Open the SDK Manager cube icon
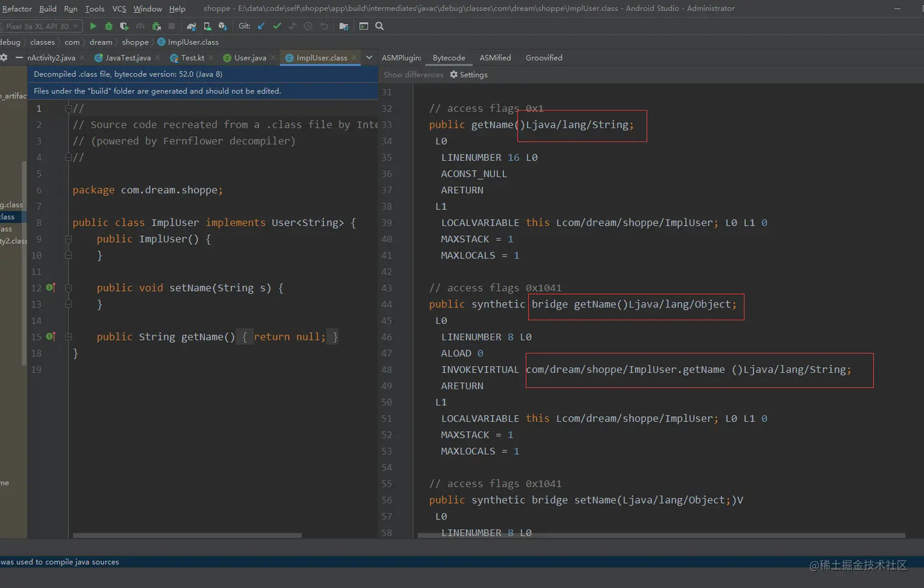Image resolution: width=924 pixels, height=588 pixels. [x=223, y=26]
